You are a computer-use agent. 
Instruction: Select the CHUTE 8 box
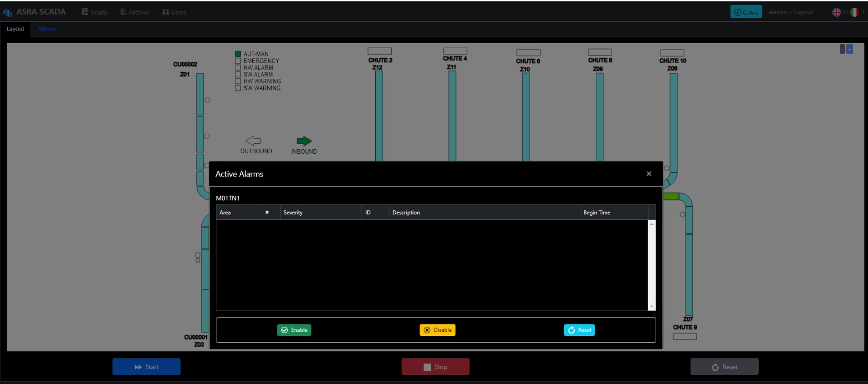click(600, 52)
